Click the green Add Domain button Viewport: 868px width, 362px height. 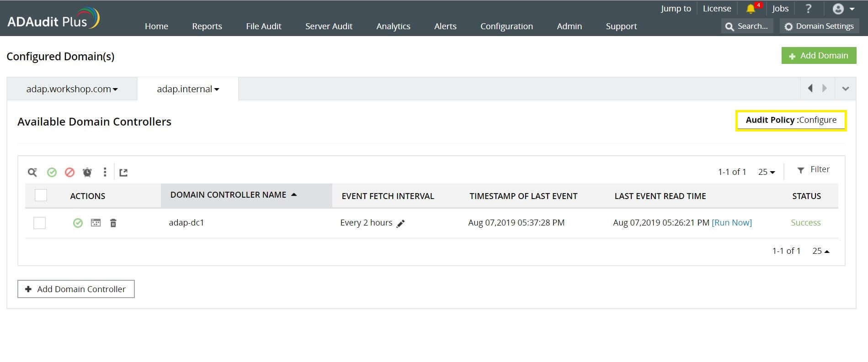click(818, 56)
